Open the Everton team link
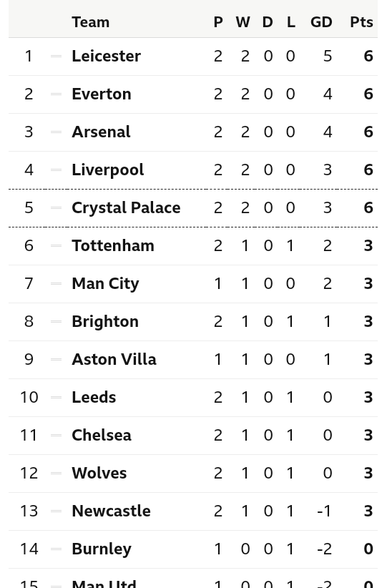382x588 pixels. click(x=101, y=94)
